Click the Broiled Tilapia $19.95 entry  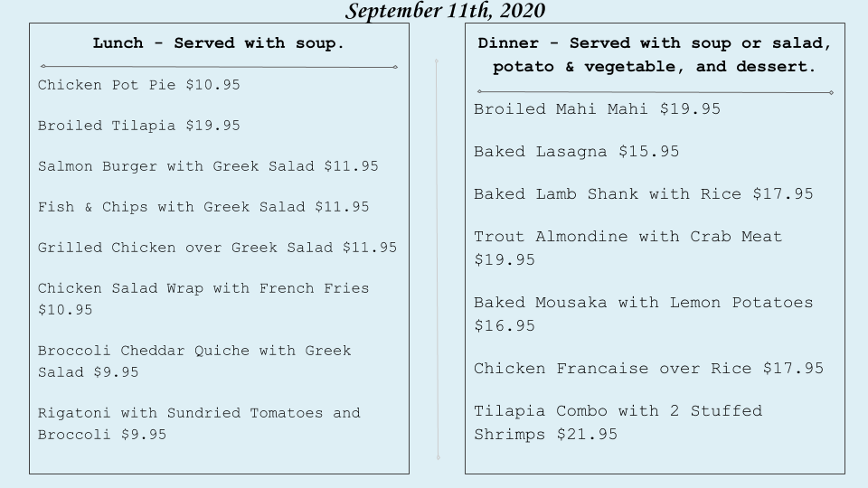pyautogui.click(x=138, y=126)
